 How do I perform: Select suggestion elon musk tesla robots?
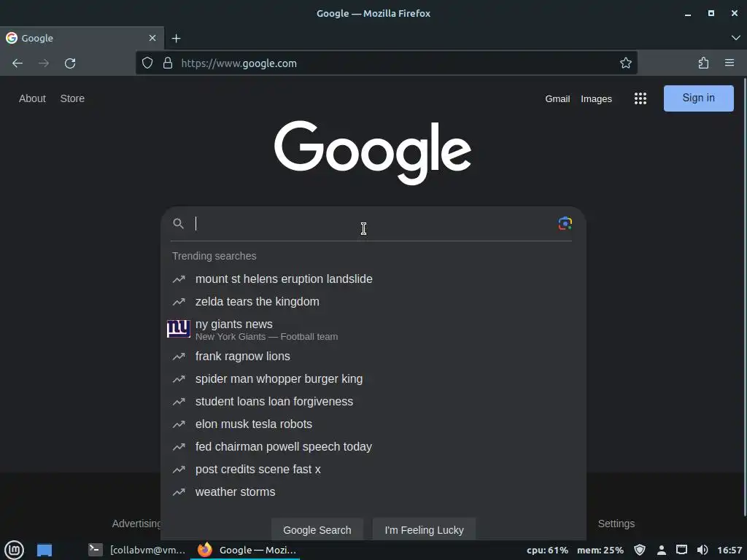point(373,424)
